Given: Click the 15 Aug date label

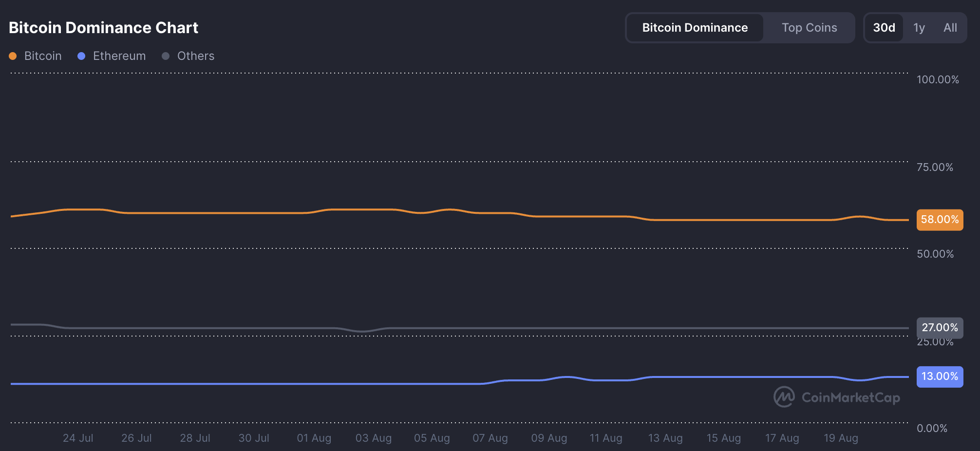Looking at the screenshot, I should click(x=724, y=438).
